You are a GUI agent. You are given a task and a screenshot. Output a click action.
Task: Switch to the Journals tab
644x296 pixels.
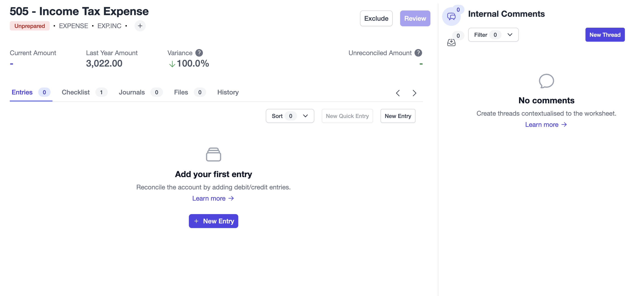(131, 91)
